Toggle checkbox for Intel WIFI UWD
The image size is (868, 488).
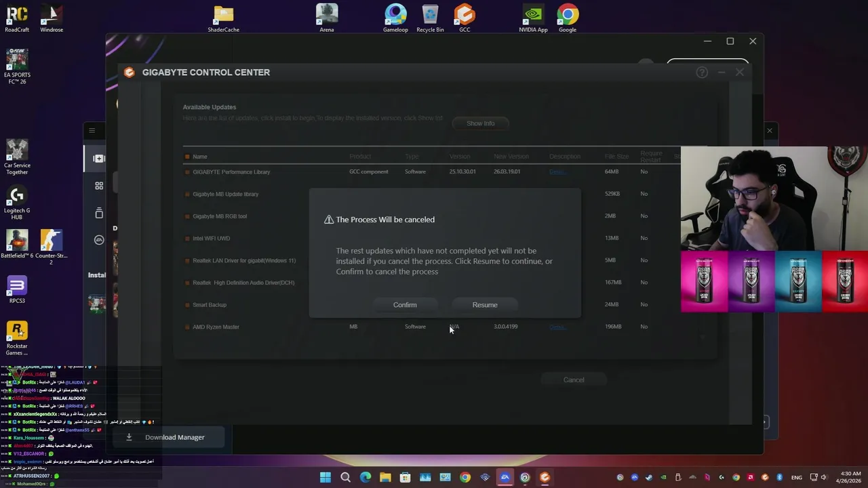click(x=187, y=239)
